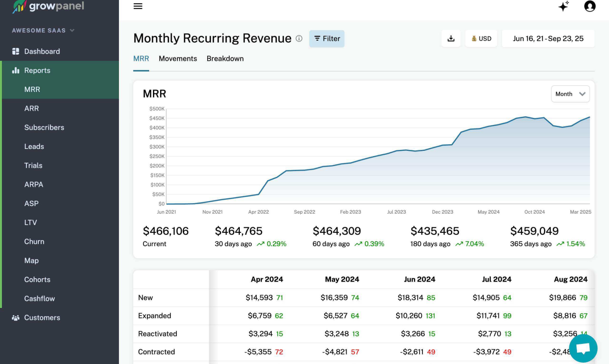
Task: Open the date range Jun 16, 21 - Sep 23, 25
Action: tap(548, 39)
